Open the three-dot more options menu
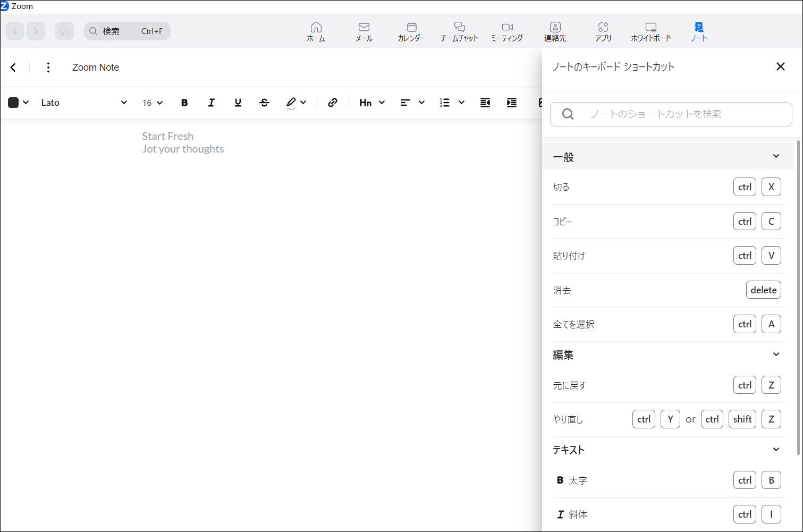Image resolution: width=803 pixels, height=532 pixels. click(48, 67)
